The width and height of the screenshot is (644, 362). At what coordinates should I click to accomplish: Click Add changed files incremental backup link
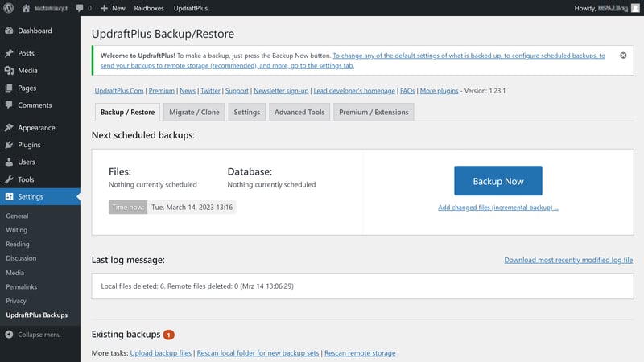click(497, 208)
